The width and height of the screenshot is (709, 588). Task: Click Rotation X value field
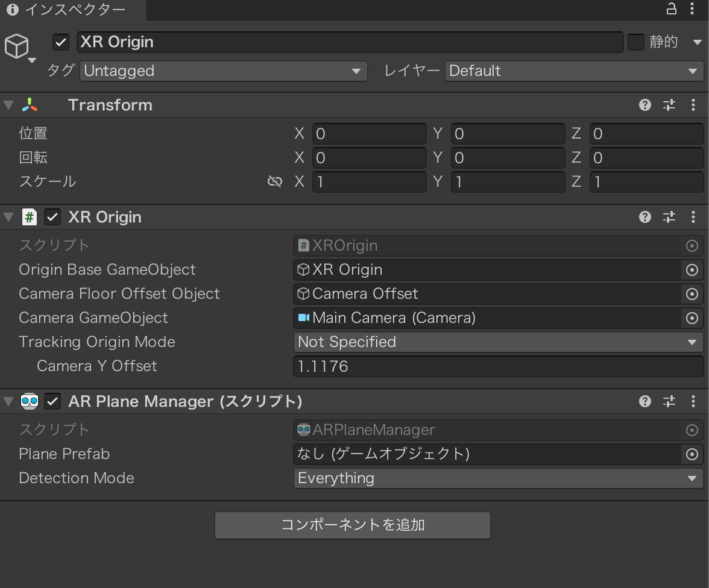[370, 158]
